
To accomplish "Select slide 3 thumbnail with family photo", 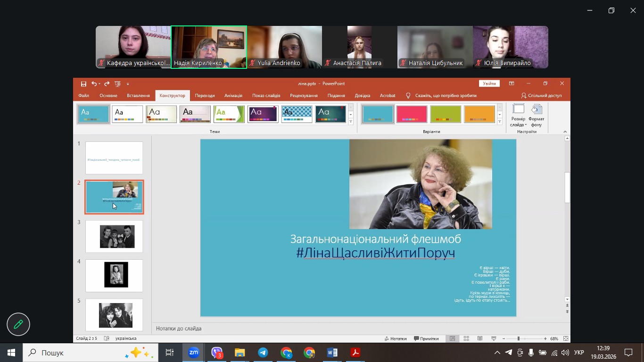I will 114,237.
